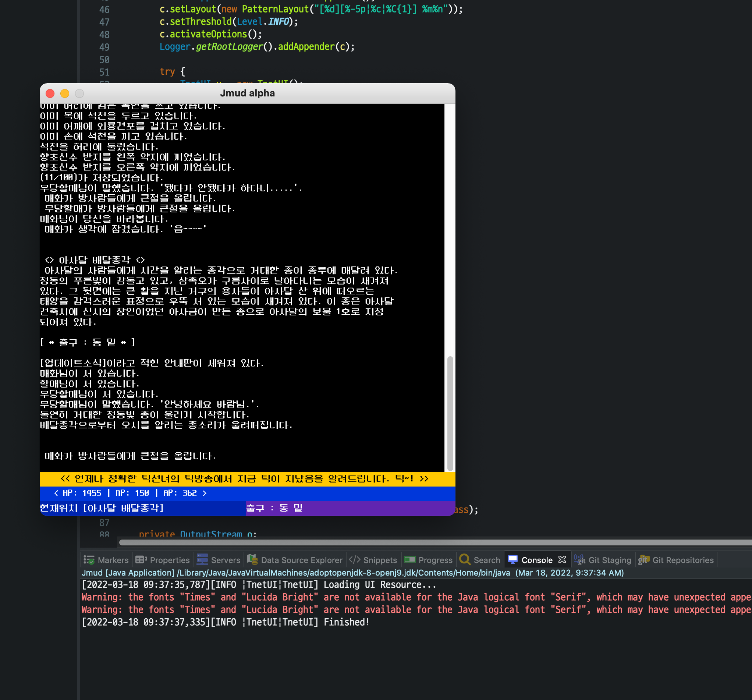
Task: Click the Jmud alpha title bar
Action: coord(247,93)
